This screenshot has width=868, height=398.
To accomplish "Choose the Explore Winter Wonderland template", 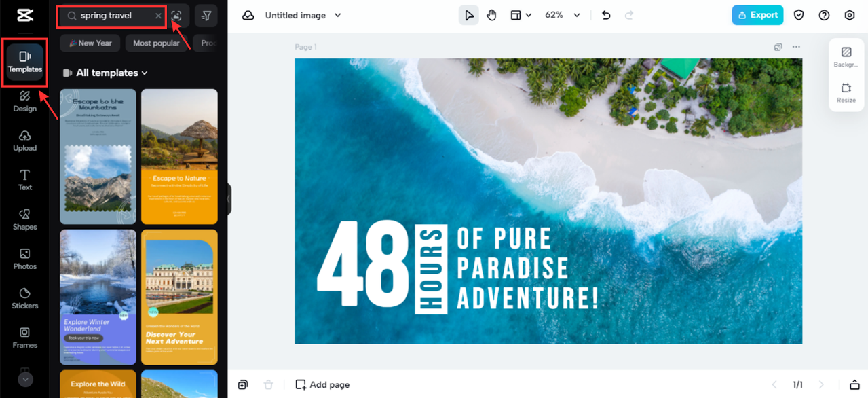I will point(98,297).
